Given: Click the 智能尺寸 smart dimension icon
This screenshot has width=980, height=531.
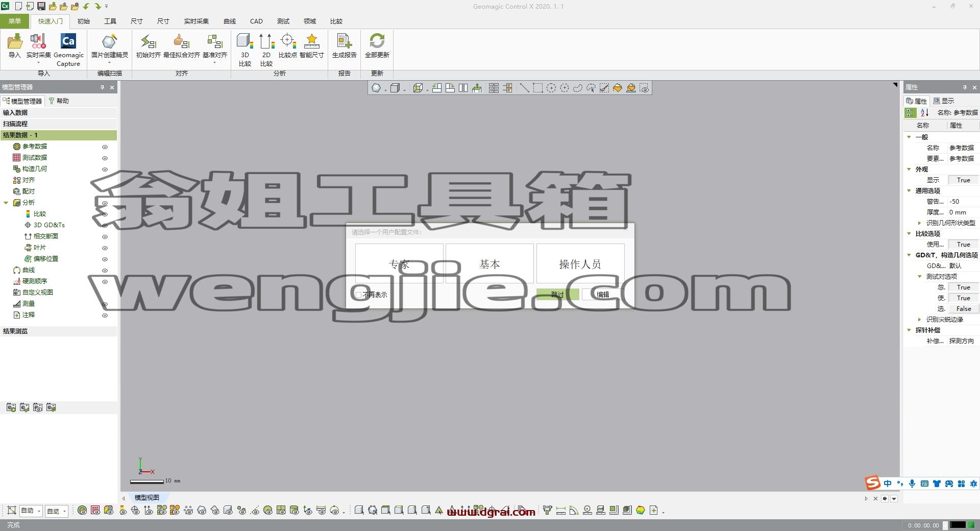Looking at the screenshot, I should pos(311,46).
